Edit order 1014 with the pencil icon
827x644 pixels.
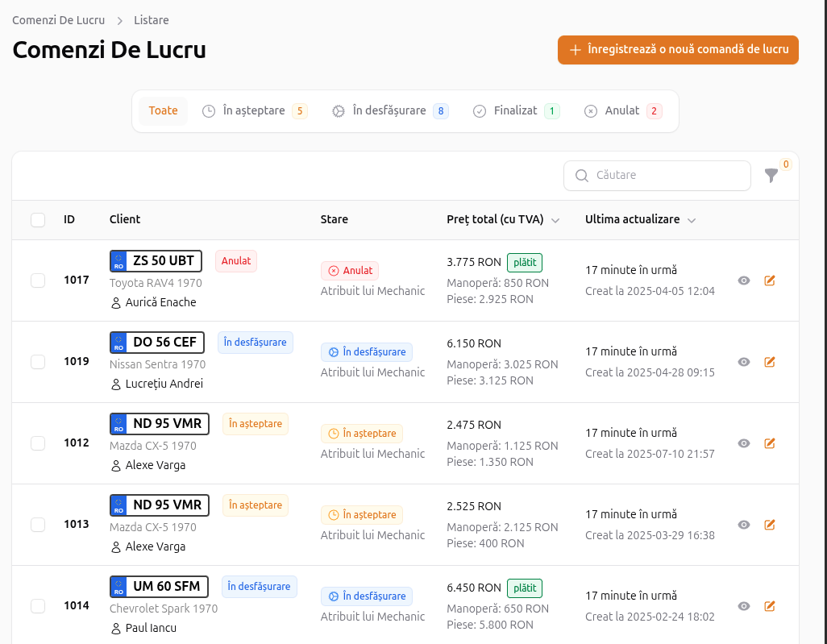(769, 606)
